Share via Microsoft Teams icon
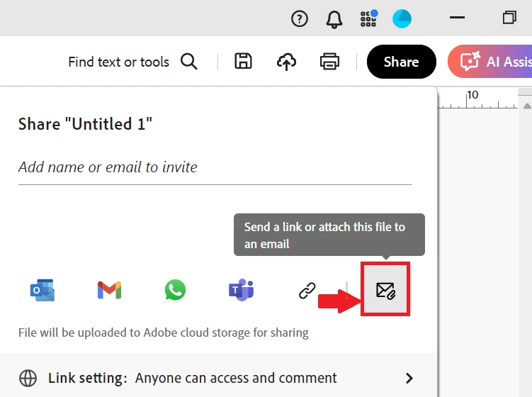Viewport: 532px width, 397px height. (x=242, y=290)
